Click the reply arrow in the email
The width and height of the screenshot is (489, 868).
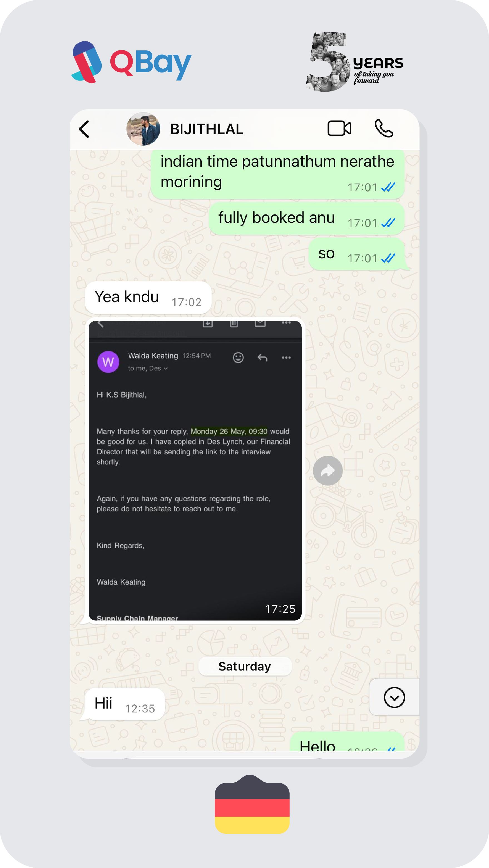pyautogui.click(x=262, y=357)
